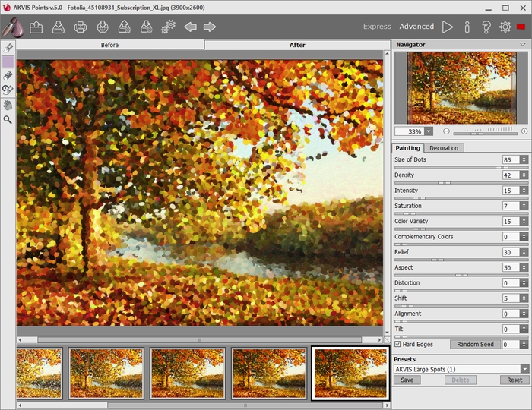
Task: Select the second timeline thumbnail
Action: coord(106,373)
